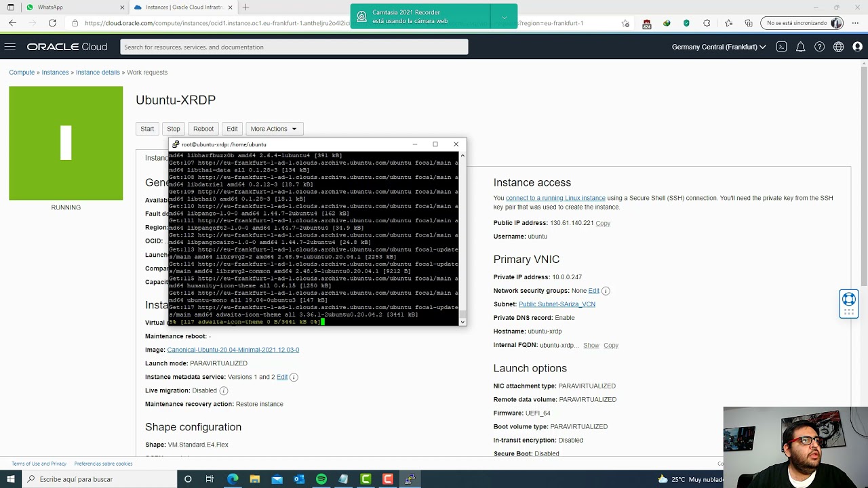The image size is (868, 488).
Task: Copy the Internal FQDN
Action: pos(611,345)
